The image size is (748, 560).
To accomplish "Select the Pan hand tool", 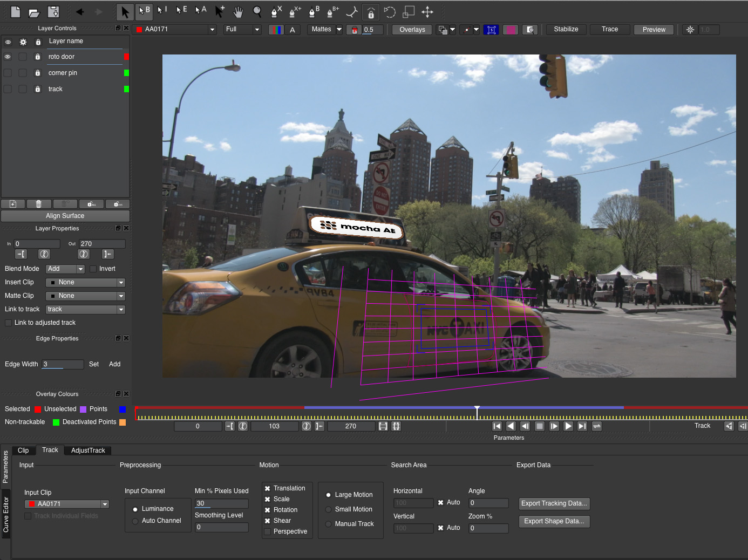I will click(238, 12).
